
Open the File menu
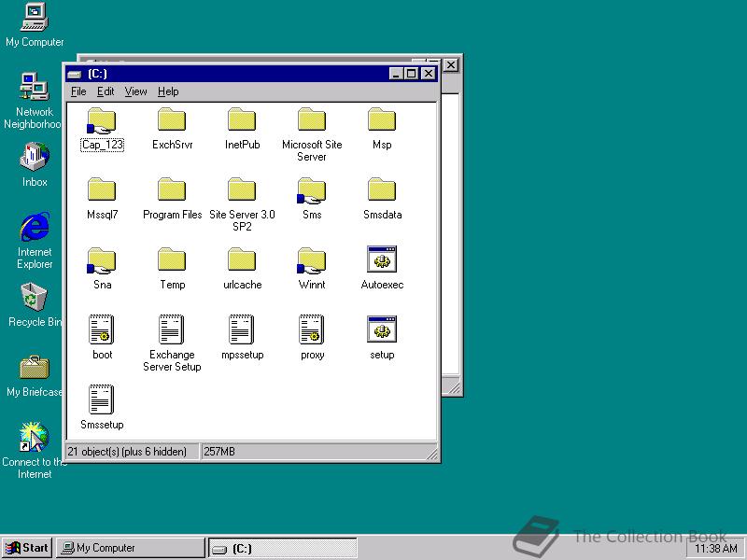point(78,91)
